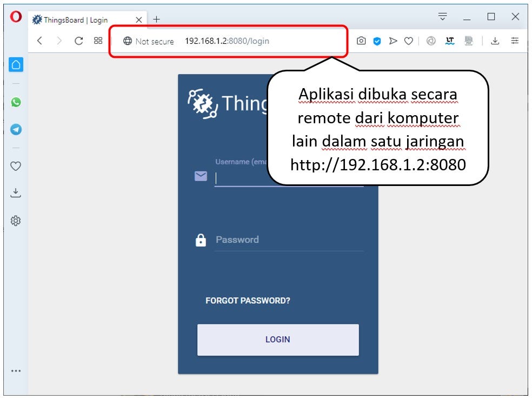Screen dimensions: 532x399
Task: Open the sidebar downloads icon
Action: (x=16, y=192)
